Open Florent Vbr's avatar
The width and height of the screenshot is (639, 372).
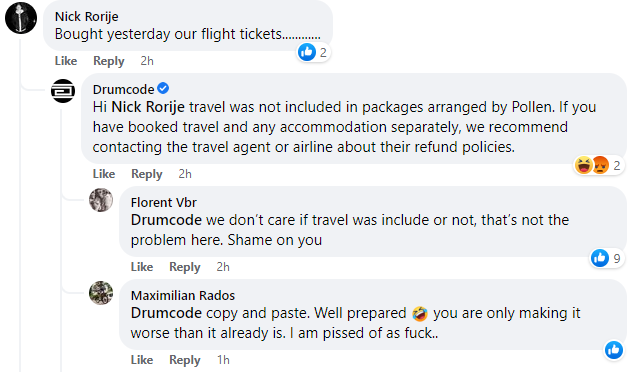pyautogui.click(x=101, y=200)
